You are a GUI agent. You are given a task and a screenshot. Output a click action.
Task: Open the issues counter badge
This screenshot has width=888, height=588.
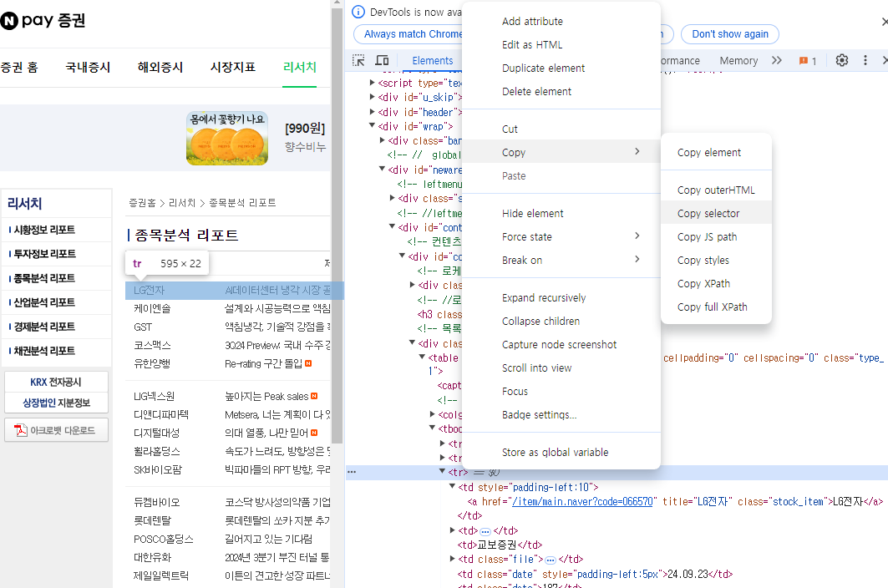tap(808, 61)
